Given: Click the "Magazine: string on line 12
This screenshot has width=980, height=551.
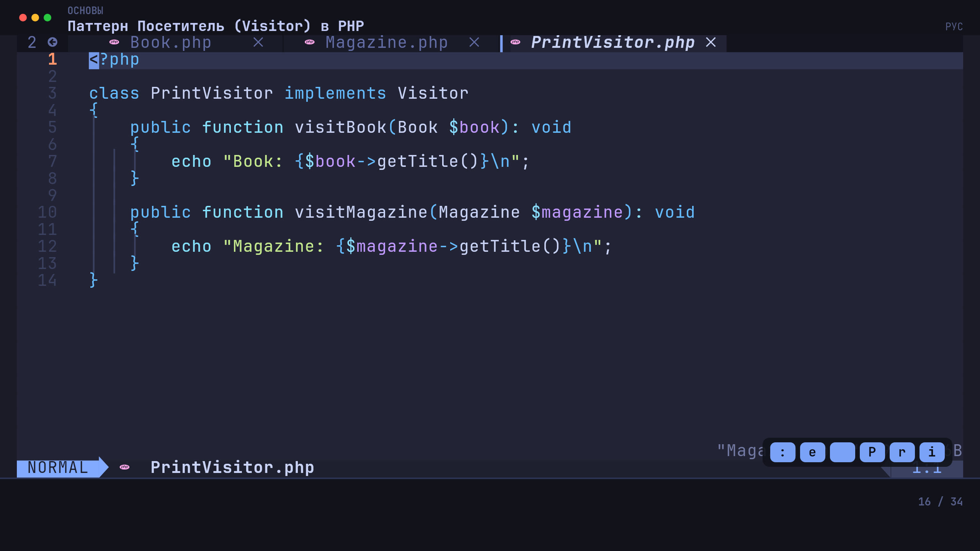Looking at the screenshot, I should coord(273,246).
